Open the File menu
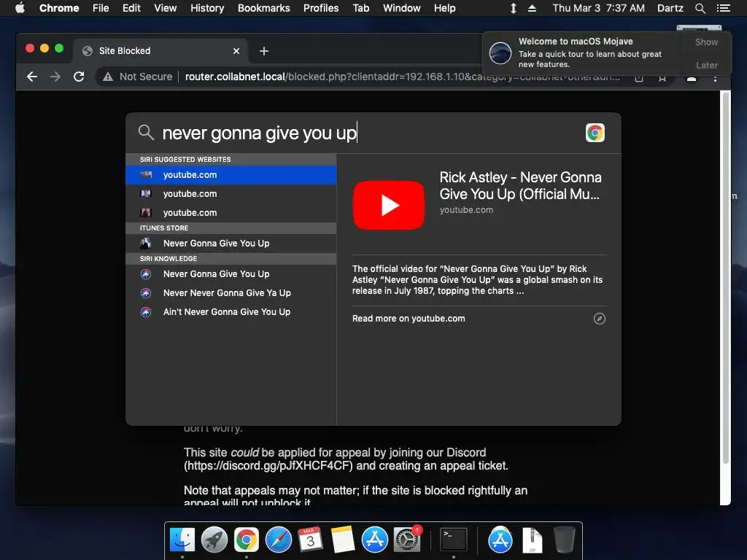The width and height of the screenshot is (747, 560). (101, 8)
